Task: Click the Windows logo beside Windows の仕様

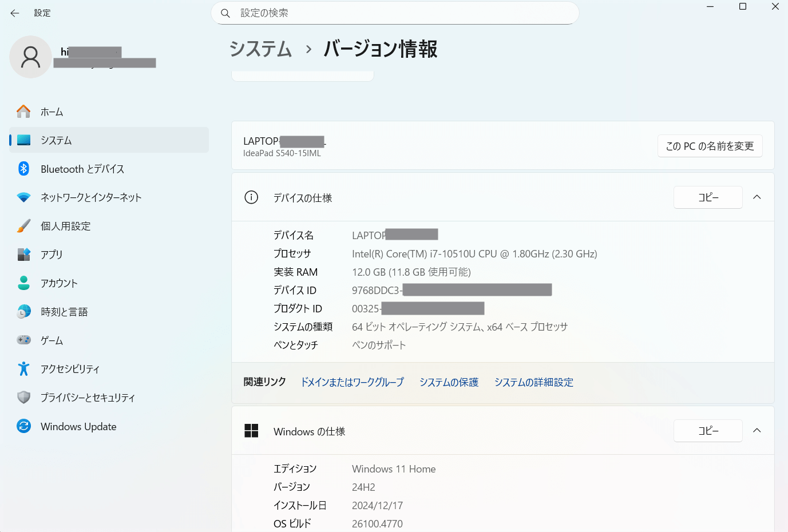Action: click(x=251, y=431)
